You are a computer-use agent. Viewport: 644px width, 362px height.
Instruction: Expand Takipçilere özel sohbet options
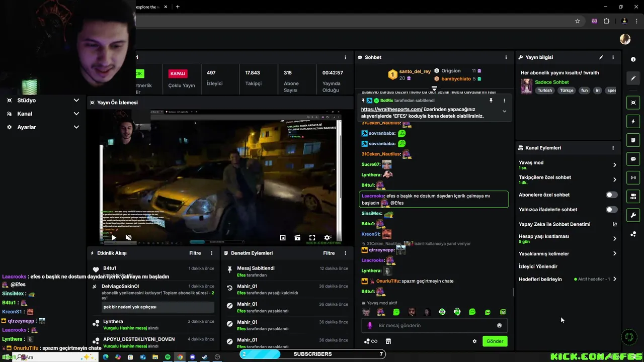[x=614, y=179]
